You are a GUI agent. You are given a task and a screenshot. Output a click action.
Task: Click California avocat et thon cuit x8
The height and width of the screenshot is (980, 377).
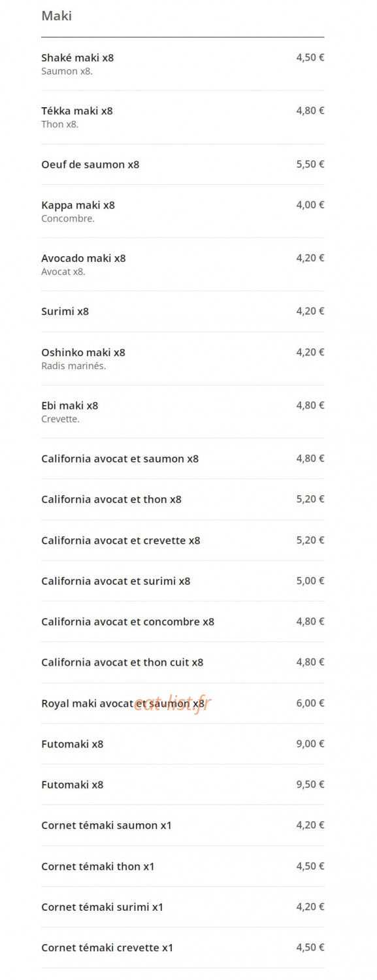click(182, 662)
